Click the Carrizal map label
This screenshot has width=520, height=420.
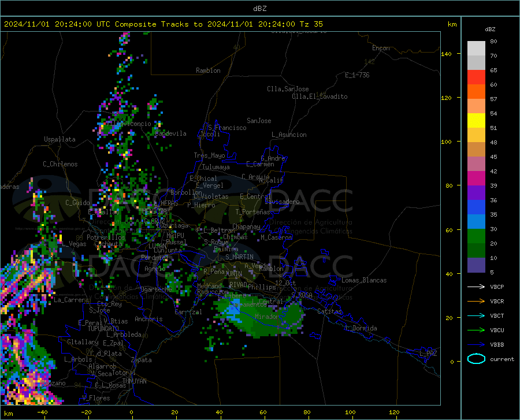[x=188, y=312]
